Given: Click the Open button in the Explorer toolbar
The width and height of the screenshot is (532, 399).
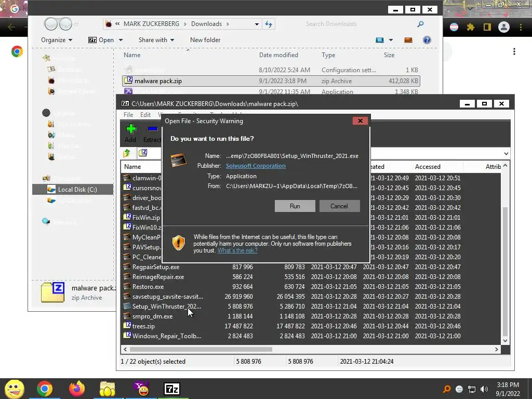Looking at the screenshot, I should click(102, 40).
